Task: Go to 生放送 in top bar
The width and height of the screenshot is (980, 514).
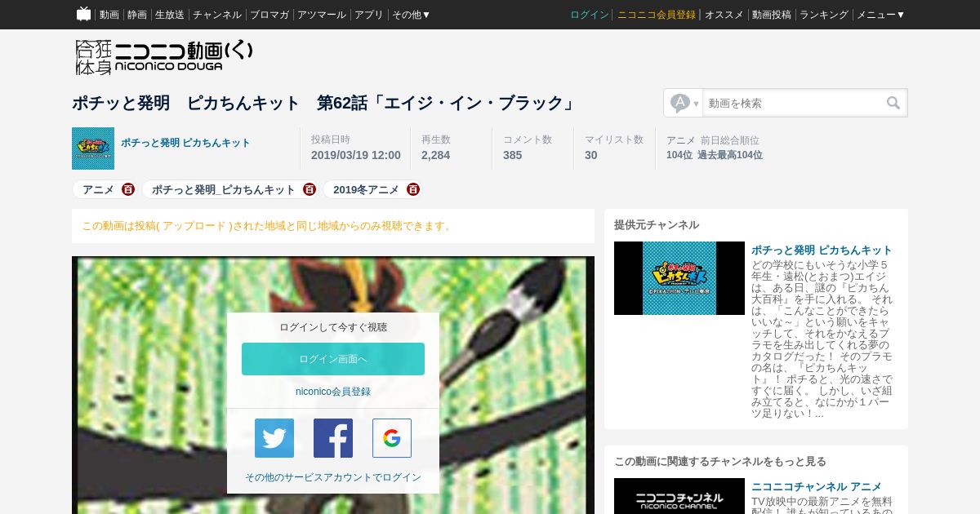Action: pos(170,15)
